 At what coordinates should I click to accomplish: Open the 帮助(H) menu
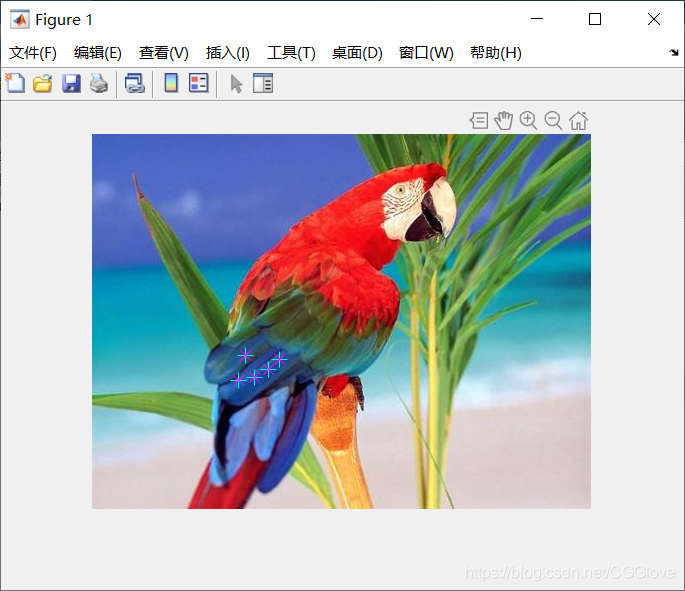pyautogui.click(x=496, y=53)
